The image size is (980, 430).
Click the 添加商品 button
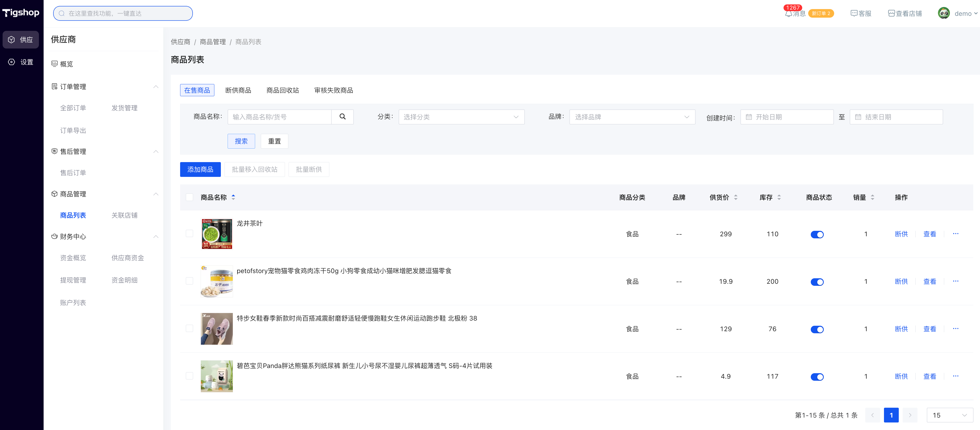click(x=200, y=169)
